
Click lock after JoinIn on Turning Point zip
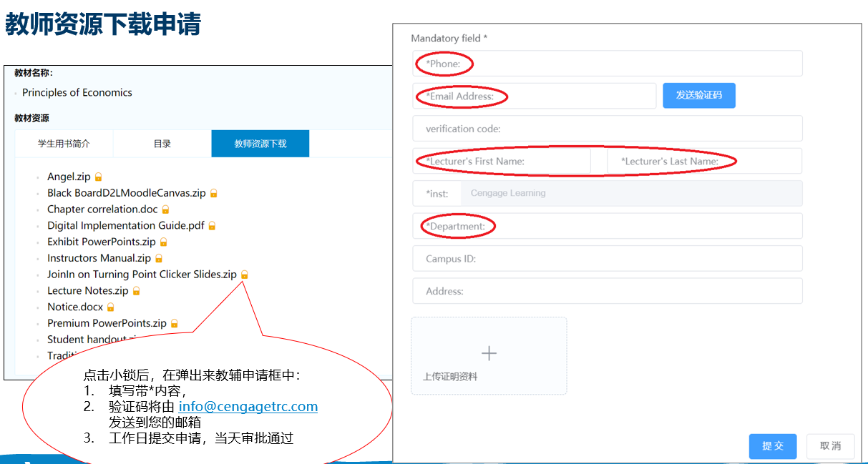pos(244,275)
